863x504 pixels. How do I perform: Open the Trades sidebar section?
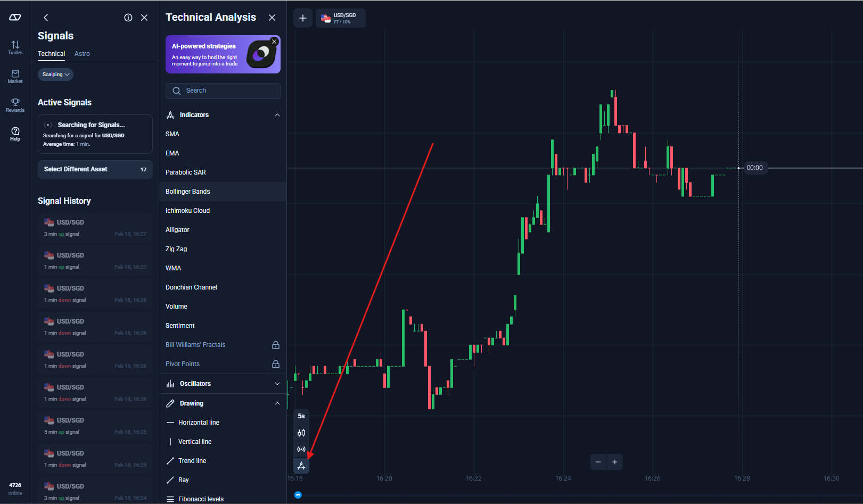(15, 47)
